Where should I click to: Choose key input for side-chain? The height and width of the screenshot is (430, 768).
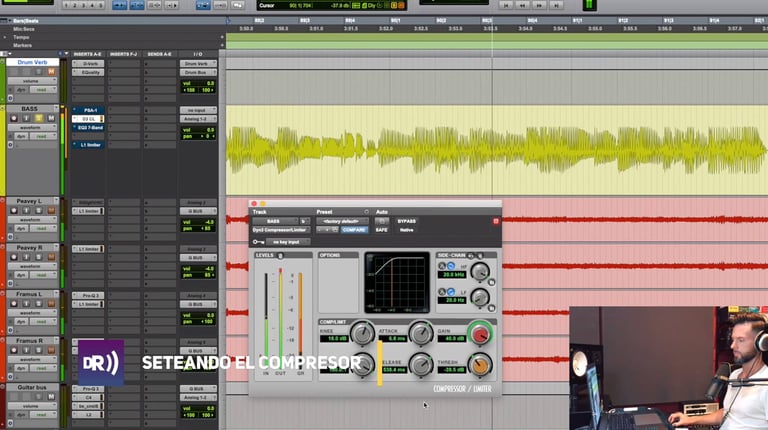tap(288, 242)
